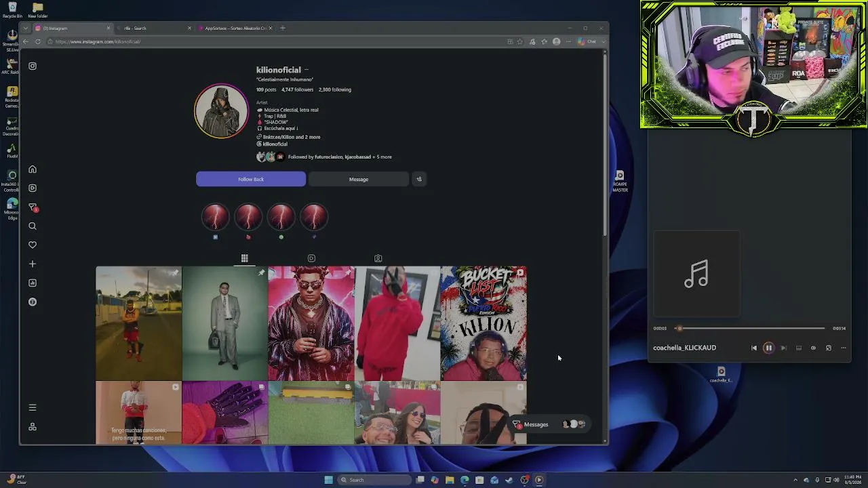Seek the media player progress slider
The height and width of the screenshot is (488, 868).
(x=750, y=328)
